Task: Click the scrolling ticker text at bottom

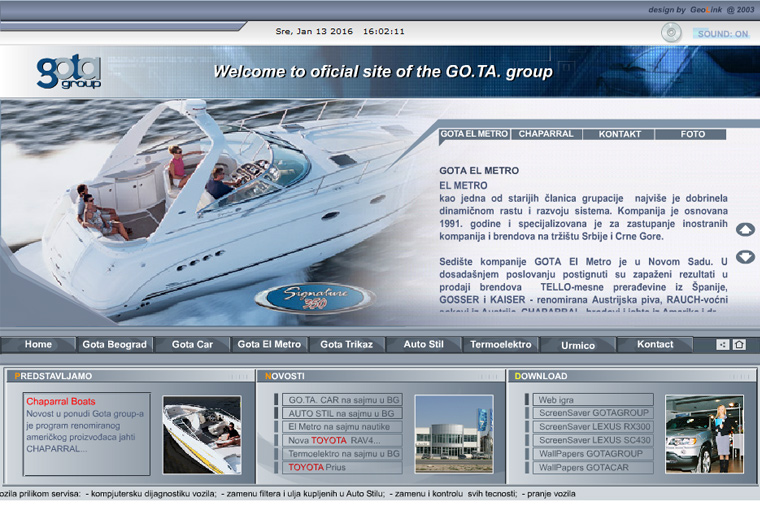Action: tap(288, 494)
